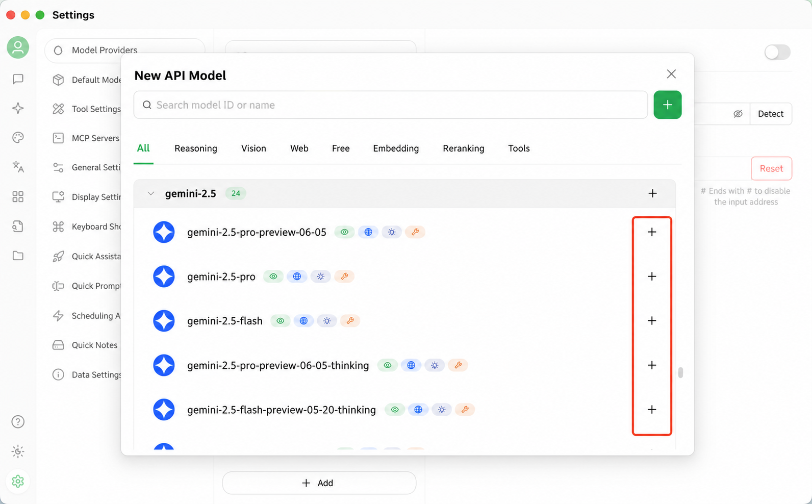
Task: Toggle the provider enable switch at top right
Action: [777, 52]
